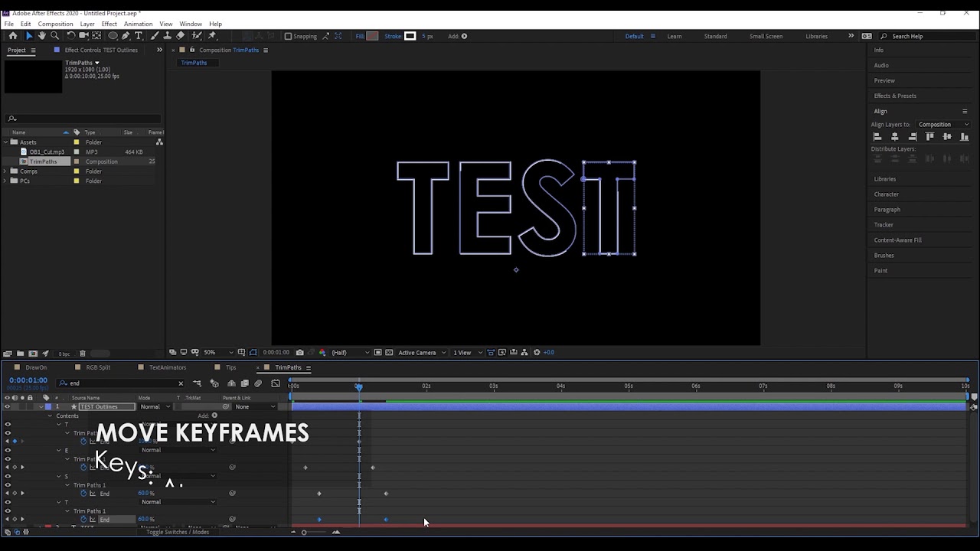Select the Brush tool
The width and height of the screenshot is (980, 551).
[155, 36]
